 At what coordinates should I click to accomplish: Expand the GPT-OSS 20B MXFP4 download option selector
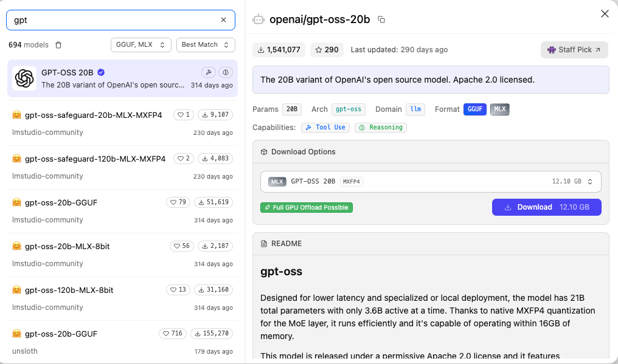431,182
